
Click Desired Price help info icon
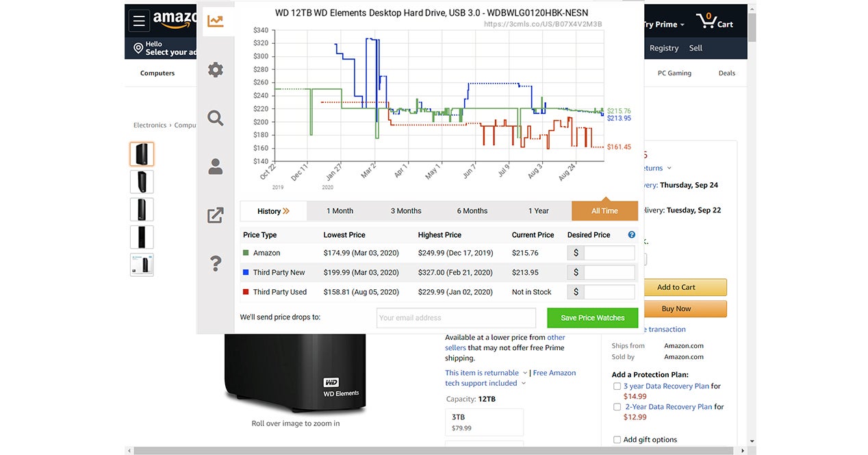tap(631, 235)
